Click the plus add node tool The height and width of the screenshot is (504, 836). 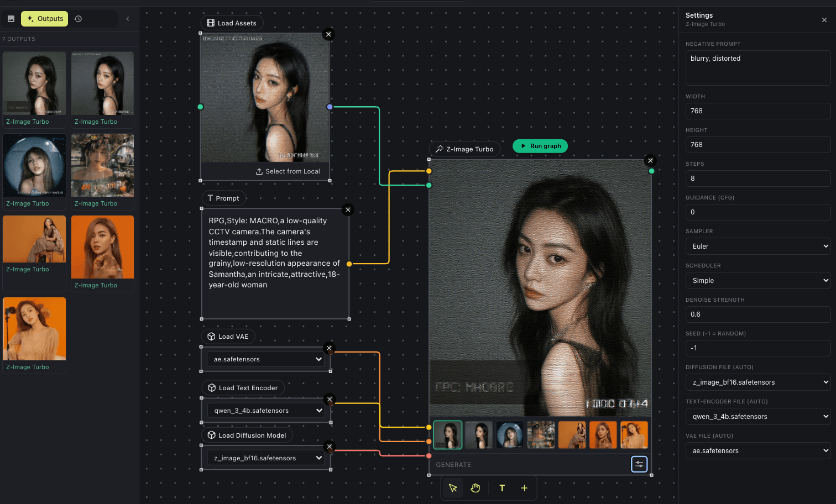coord(524,488)
